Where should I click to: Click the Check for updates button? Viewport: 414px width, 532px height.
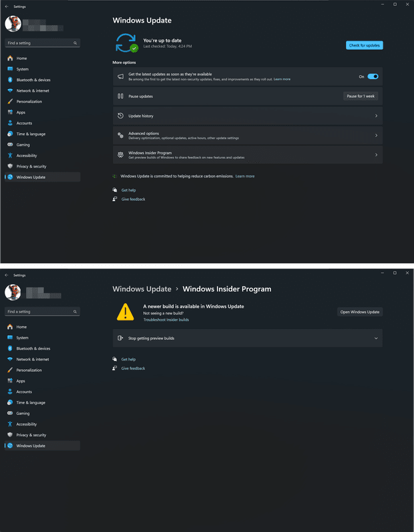click(x=365, y=45)
